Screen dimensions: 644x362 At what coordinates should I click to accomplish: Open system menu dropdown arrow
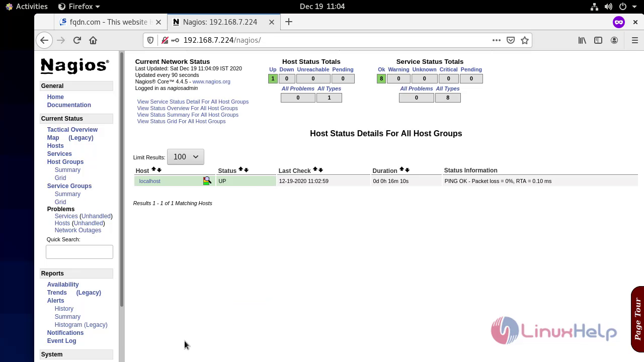(634, 7)
